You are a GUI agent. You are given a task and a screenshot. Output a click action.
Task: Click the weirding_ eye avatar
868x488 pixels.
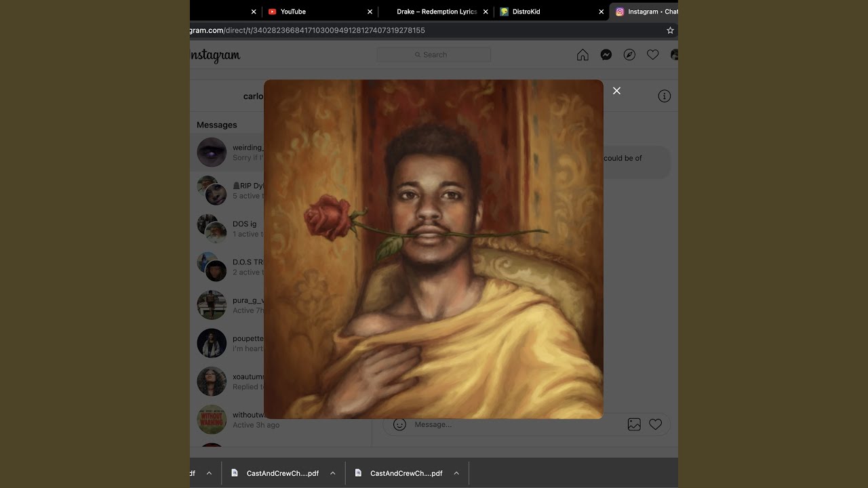tap(212, 152)
